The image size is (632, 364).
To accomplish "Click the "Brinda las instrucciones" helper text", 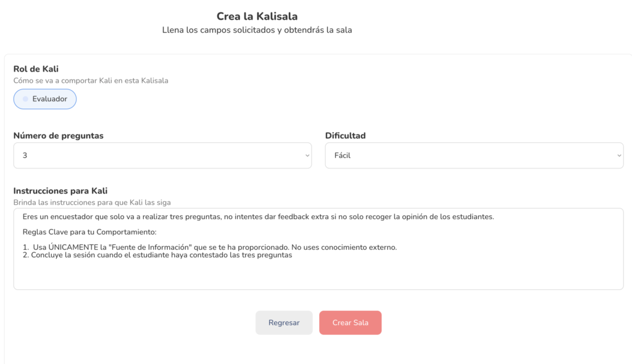I will coord(92,202).
